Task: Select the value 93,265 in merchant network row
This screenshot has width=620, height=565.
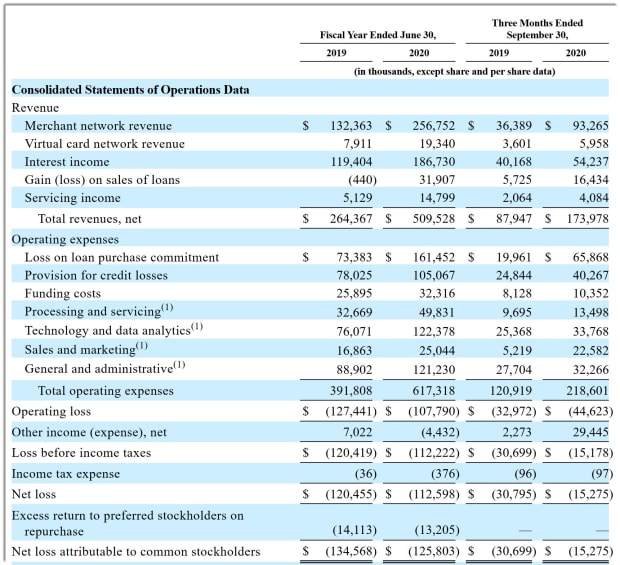Action: [x=591, y=126]
